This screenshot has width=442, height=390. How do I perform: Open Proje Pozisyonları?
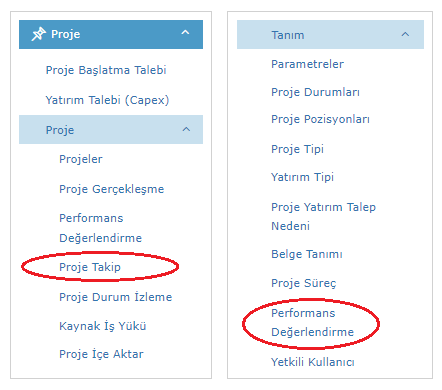tap(320, 119)
